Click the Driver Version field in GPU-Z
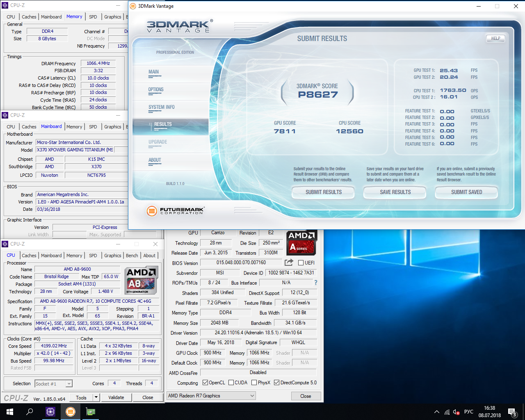The height and width of the screenshot is (420, 525). click(258, 333)
